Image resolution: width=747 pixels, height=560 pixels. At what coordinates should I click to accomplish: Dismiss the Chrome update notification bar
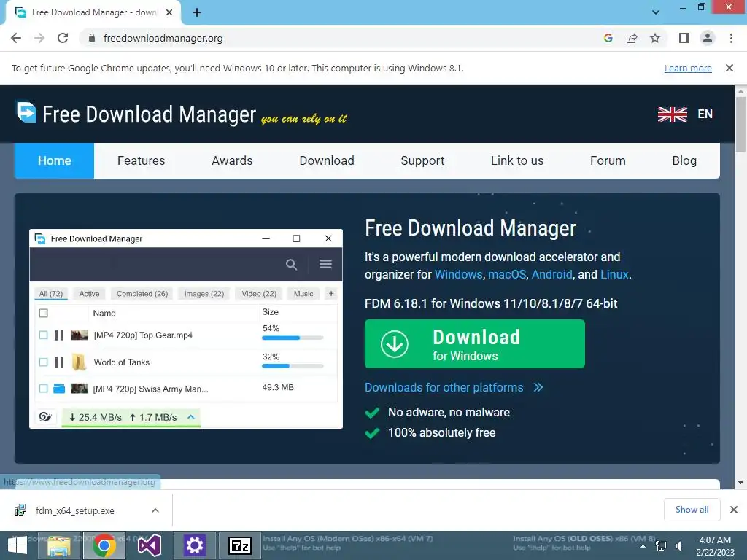click(729, 68)
